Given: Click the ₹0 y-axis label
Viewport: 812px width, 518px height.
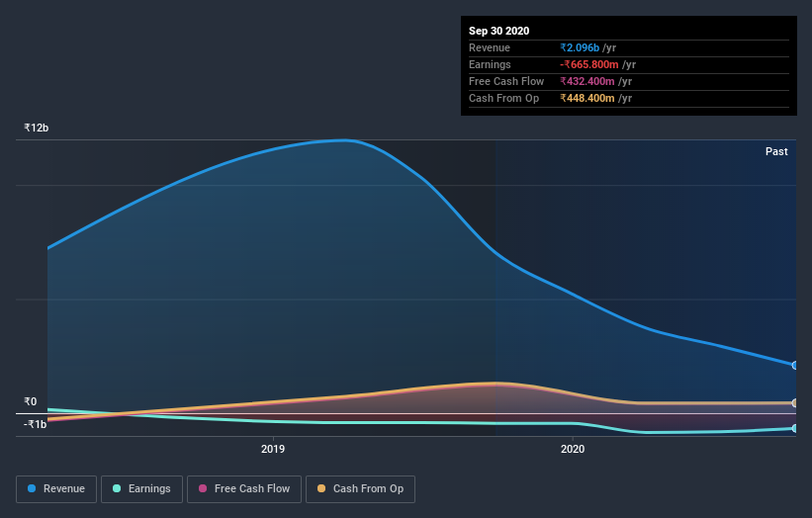Looking at the screenshot, I should tap(31, 401).
